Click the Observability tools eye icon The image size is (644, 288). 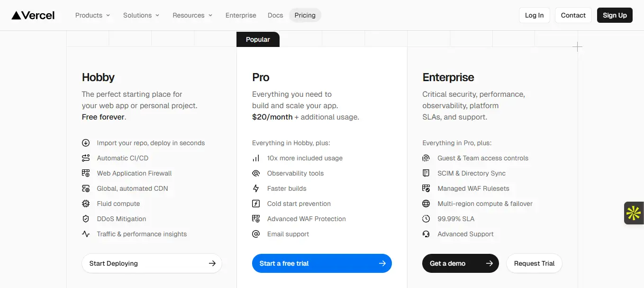click(x=256, y=173)
